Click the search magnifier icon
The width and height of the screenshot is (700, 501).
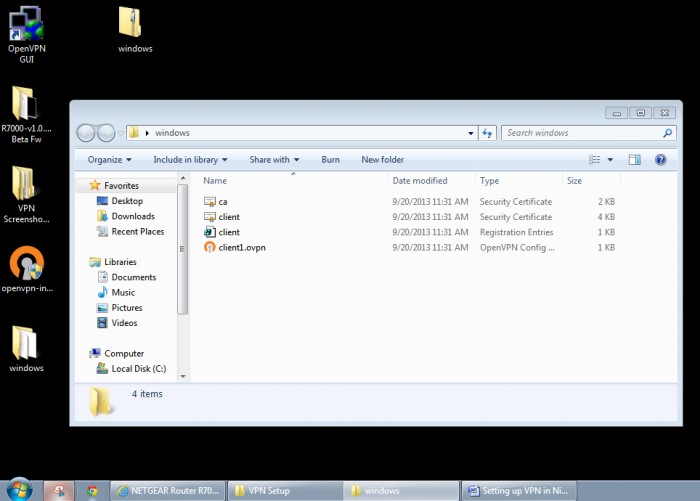pos(667,133)
